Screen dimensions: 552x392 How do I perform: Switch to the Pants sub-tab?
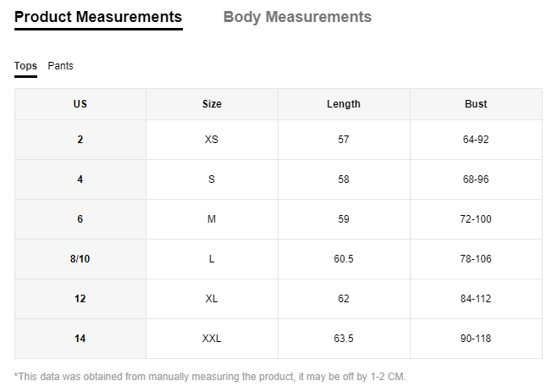click(61, 66)
